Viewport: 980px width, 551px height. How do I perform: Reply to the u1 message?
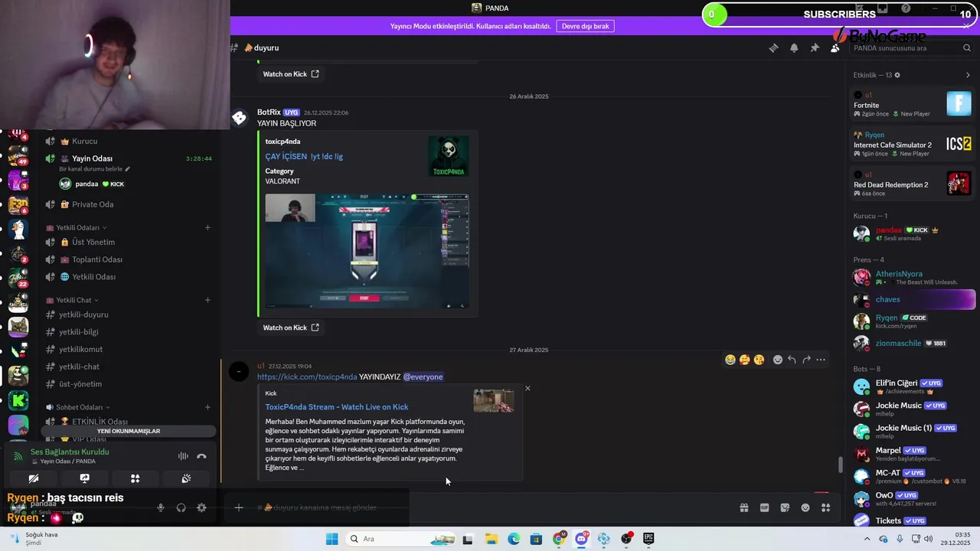(x=792, y=360)
